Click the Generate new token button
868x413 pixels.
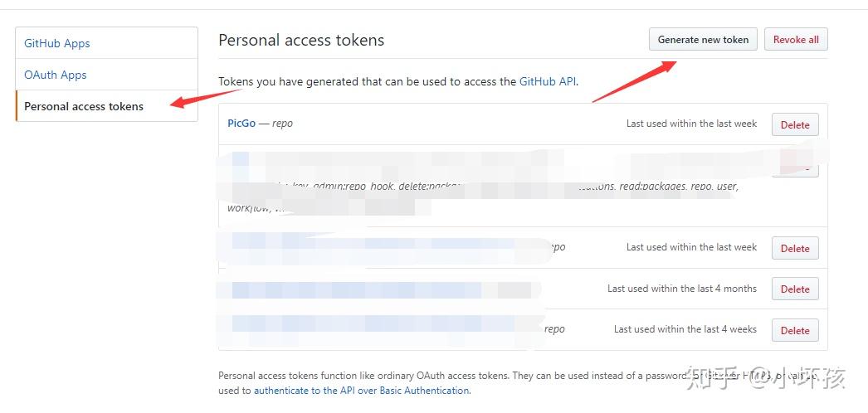pyautogui.click(x=703, y=40)
